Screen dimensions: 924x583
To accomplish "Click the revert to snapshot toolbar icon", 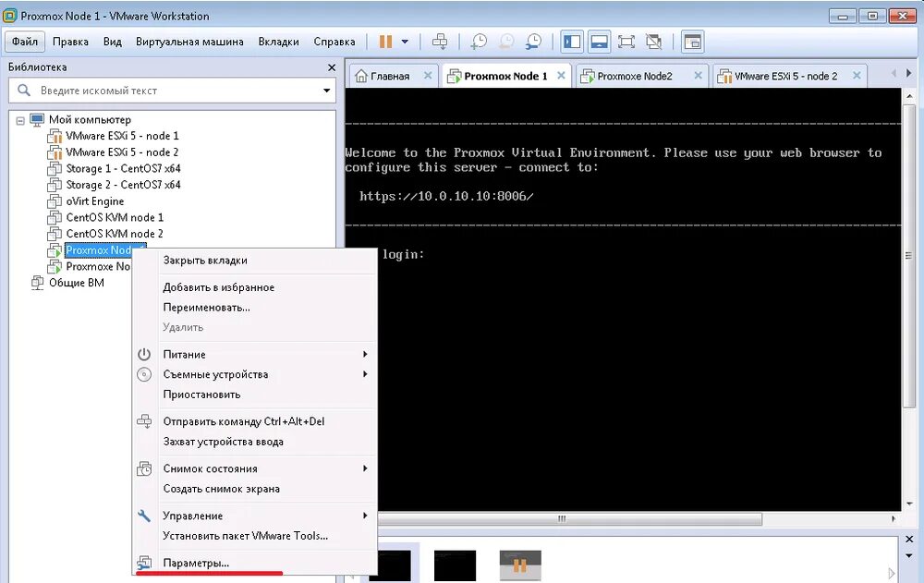I will click(x=506, y=42).
